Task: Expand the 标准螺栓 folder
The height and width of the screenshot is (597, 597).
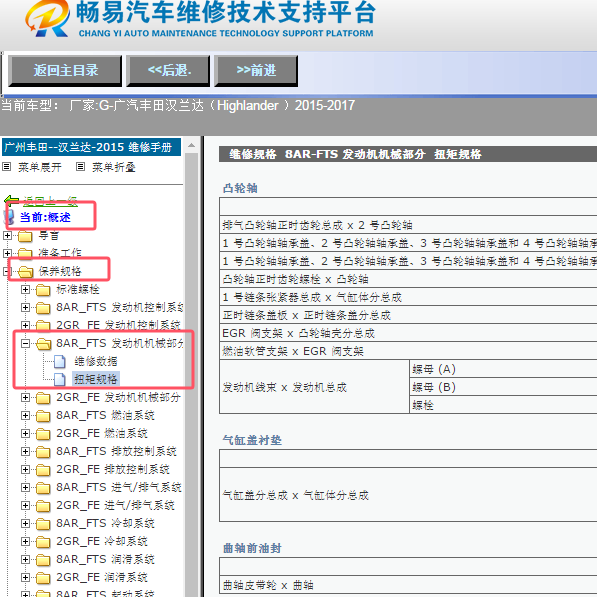Action: 25,290
